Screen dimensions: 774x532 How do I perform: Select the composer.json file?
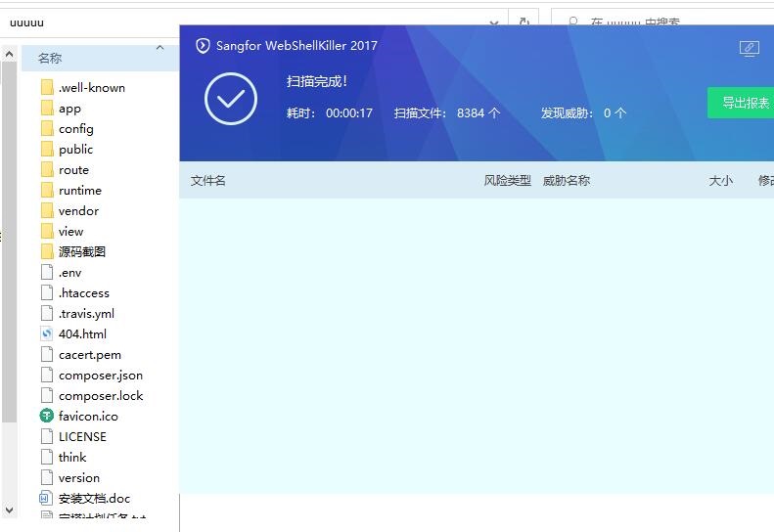(100, 375)
